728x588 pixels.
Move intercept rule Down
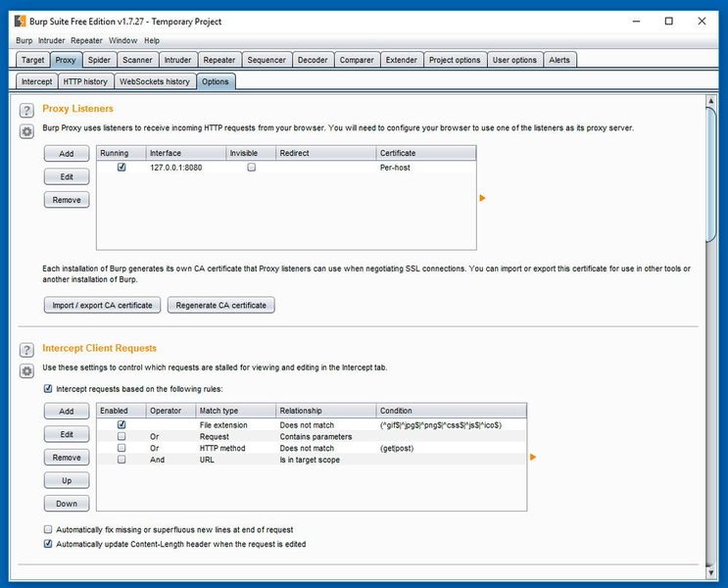(67, 504)
